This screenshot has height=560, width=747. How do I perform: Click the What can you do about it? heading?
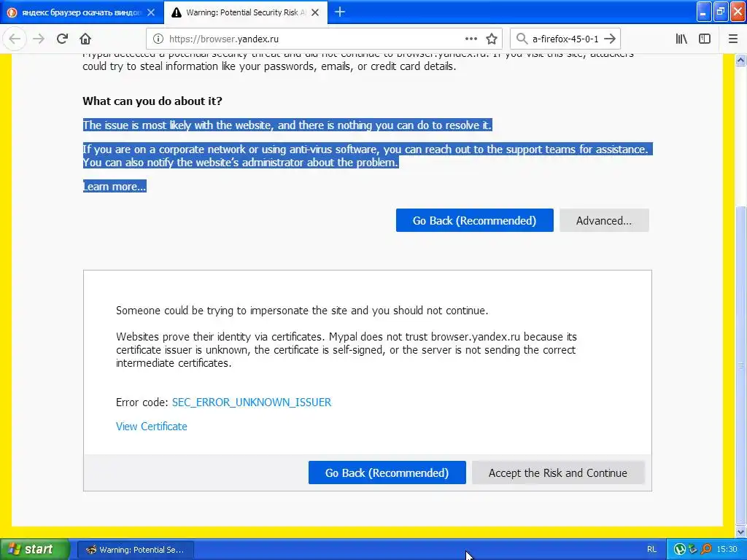[x=152, y=101]
